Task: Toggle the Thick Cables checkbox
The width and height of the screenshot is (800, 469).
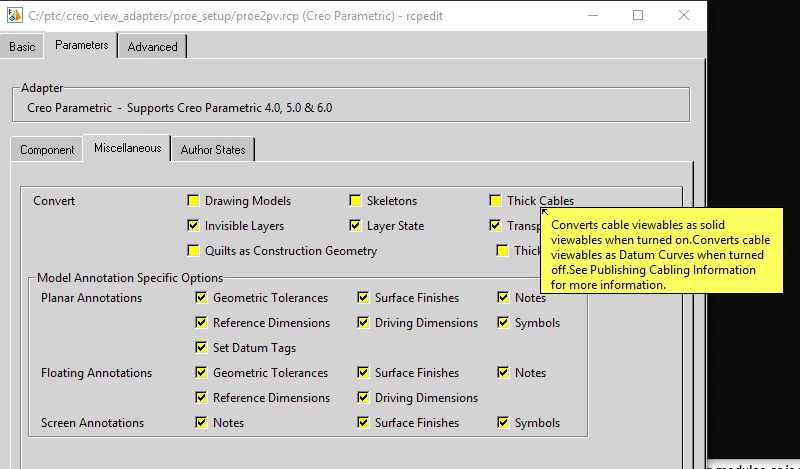Action: [495, 201]
